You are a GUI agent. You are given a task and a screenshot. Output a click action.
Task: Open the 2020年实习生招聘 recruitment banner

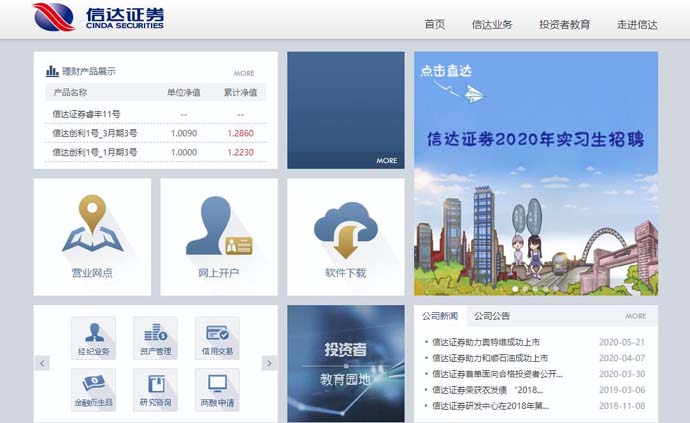click(536, 173)
